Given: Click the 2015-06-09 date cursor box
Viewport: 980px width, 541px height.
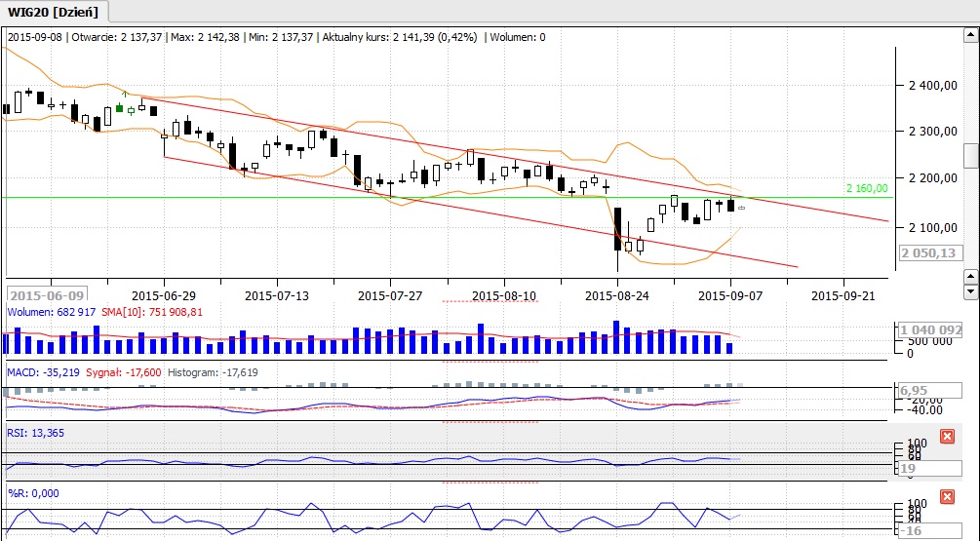Looking at the screenshot, I should pos(47,294).
